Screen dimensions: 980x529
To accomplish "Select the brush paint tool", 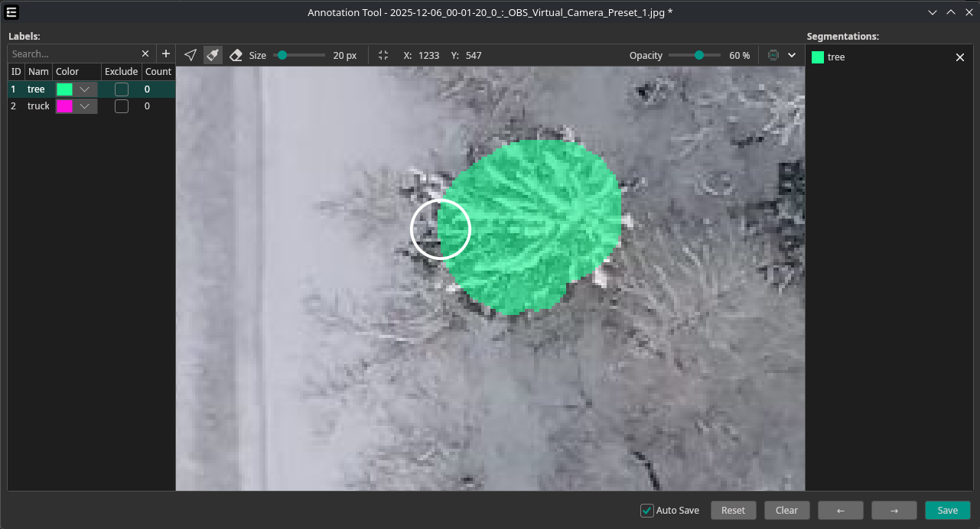I will tap(213, 55).
